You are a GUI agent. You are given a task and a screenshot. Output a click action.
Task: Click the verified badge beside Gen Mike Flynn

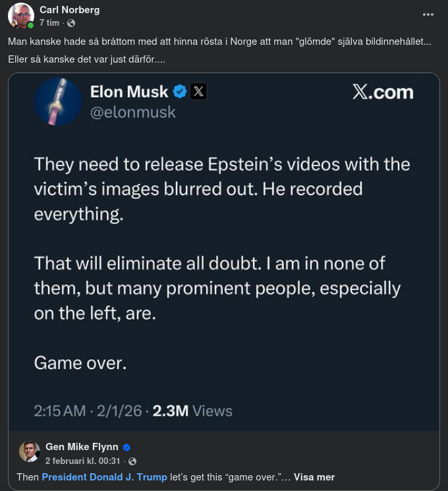point(126,447)
